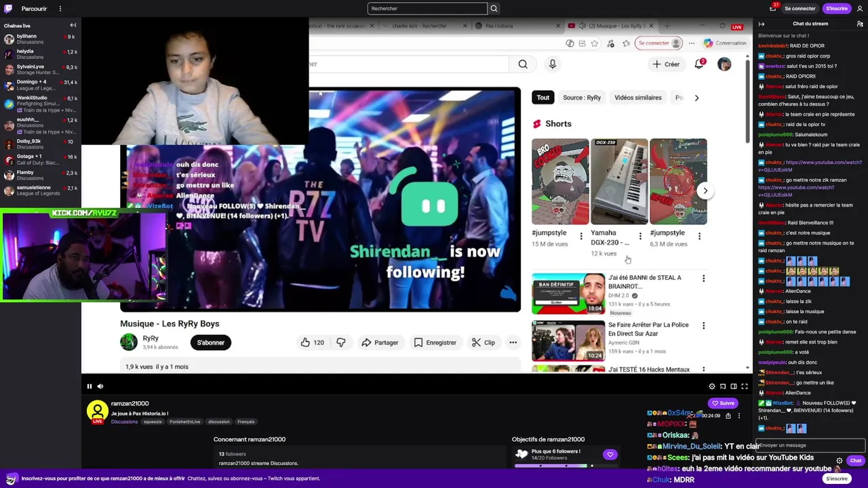868x488 pixels.
Task: Click the share icon under Suivre
Action: tap(728, 415)
